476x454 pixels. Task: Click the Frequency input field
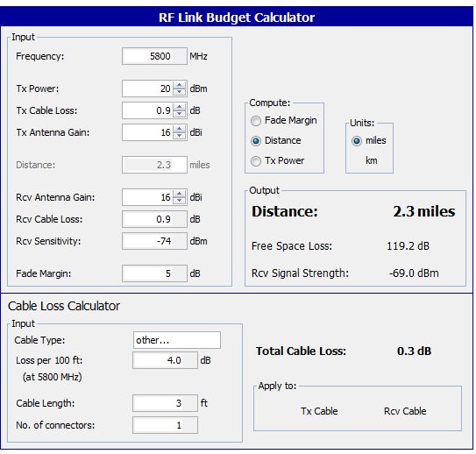click(154, 56)
